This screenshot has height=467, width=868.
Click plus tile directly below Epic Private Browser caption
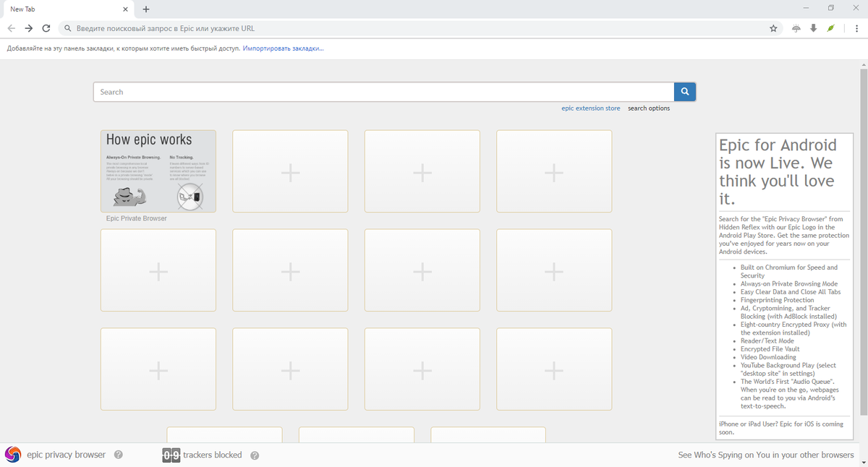tap(158, 270)
